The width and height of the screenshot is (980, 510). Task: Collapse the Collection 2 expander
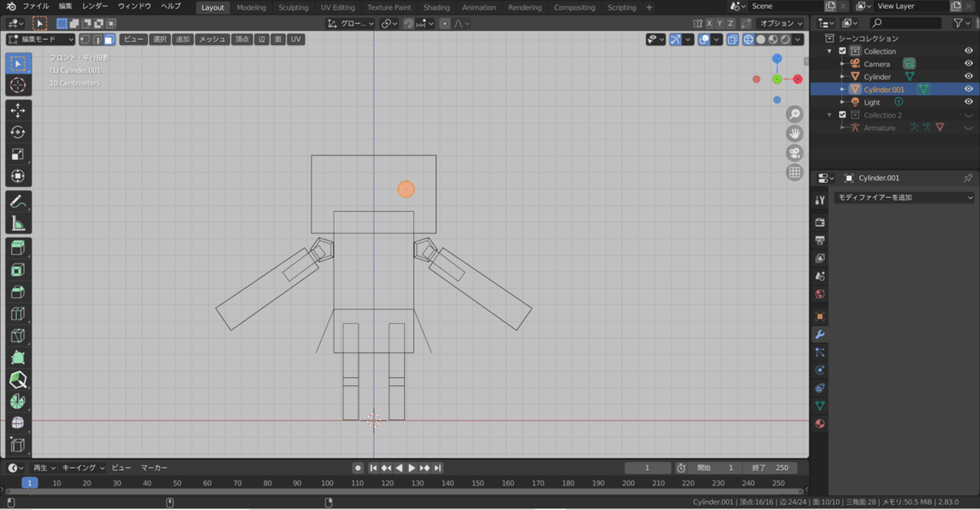click(831, 115)
